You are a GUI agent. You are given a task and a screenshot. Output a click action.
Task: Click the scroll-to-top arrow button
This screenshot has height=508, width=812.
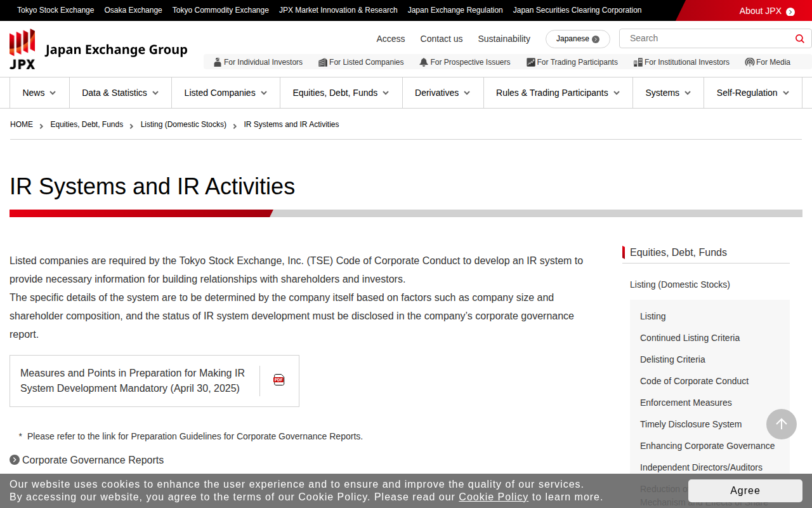coord(781,424)
